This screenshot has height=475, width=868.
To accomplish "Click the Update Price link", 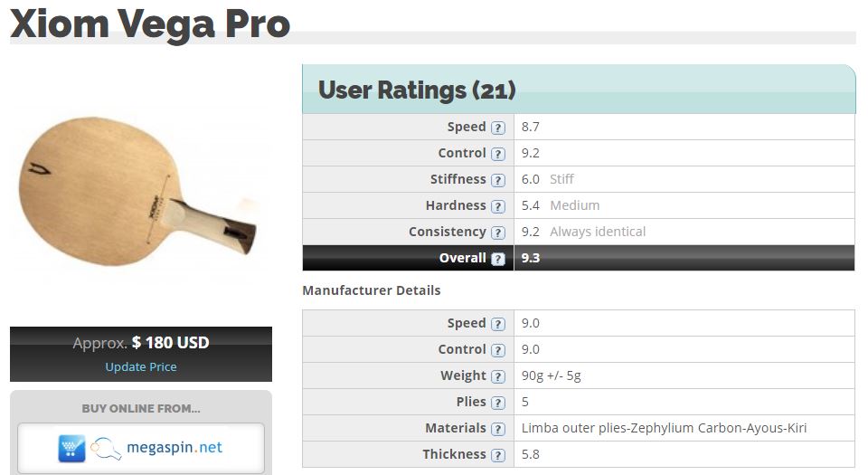I will 141,366.
